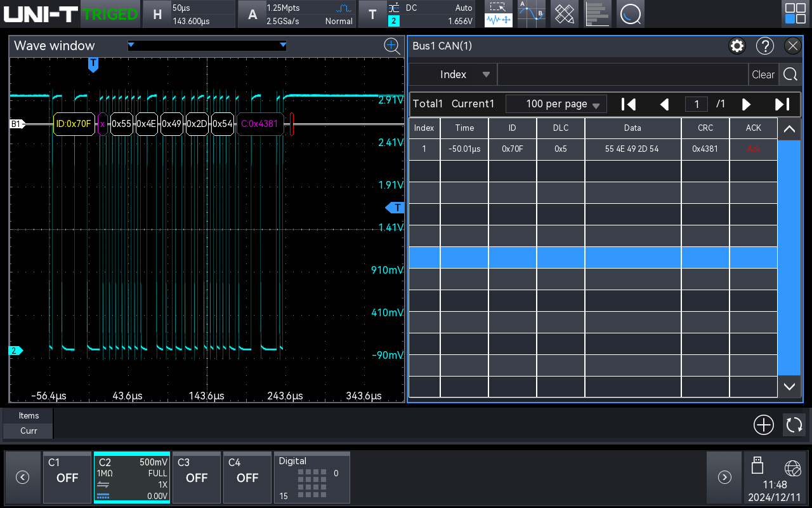This screenshot has height=508, width=812.
Task: Select the ID column header
Action: (513, 128)
